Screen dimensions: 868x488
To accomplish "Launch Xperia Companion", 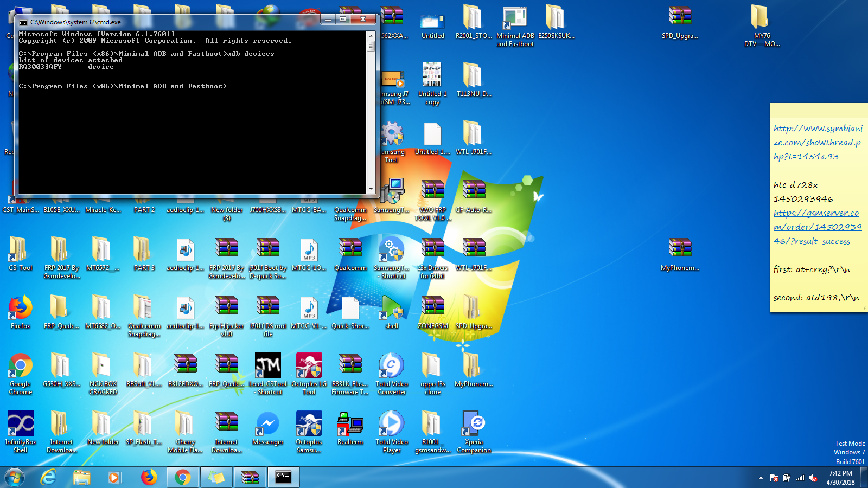I will pos(474,432).
